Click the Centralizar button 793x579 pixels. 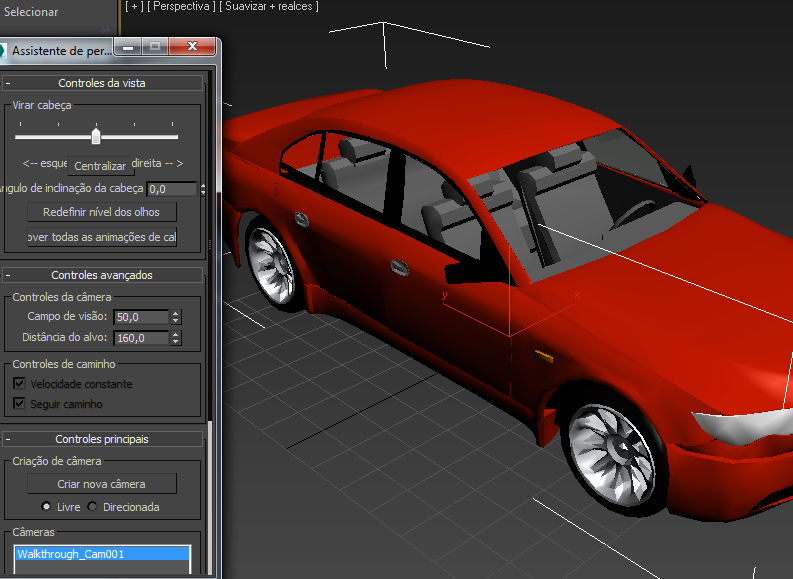pos(100,166)
